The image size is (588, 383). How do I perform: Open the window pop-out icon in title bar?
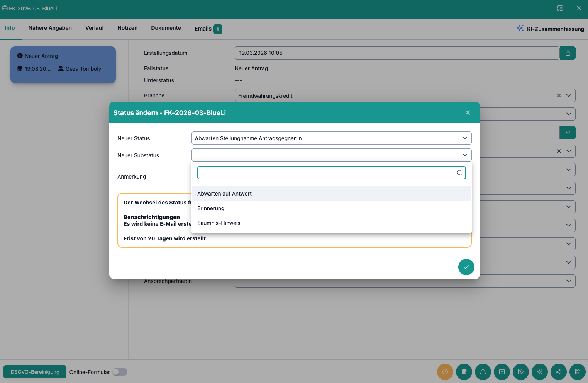pos(560,8)
